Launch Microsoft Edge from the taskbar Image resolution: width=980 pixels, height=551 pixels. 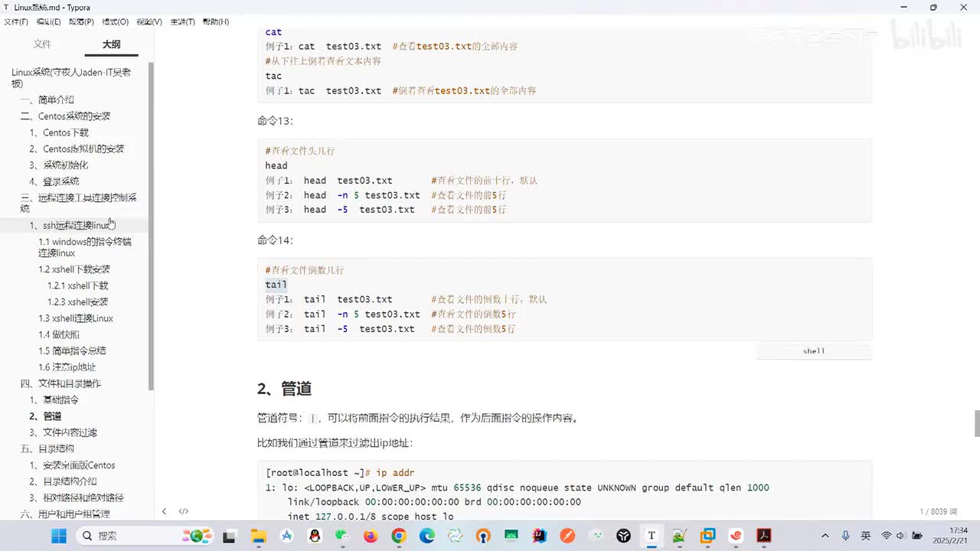[x=426, y=536]
